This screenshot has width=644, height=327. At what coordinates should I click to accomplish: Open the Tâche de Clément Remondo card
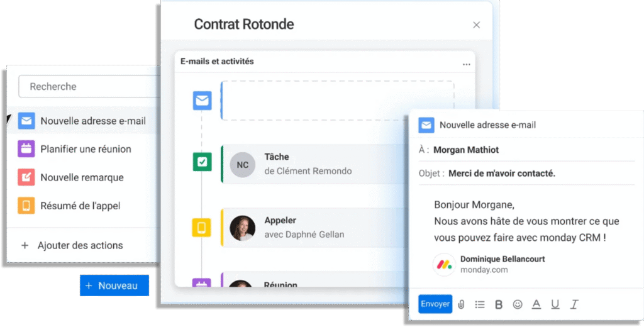[314, 163]
